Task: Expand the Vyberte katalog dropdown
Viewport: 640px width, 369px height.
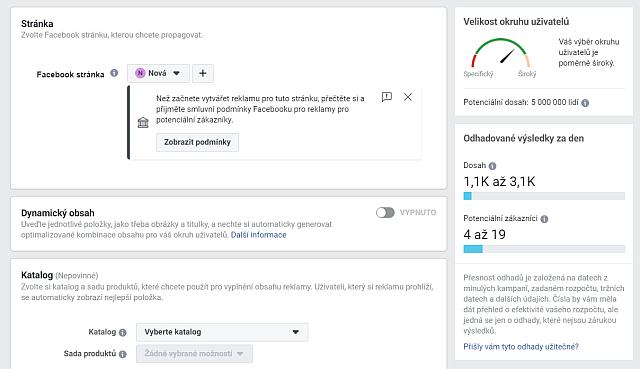Action: pos(222,332)
